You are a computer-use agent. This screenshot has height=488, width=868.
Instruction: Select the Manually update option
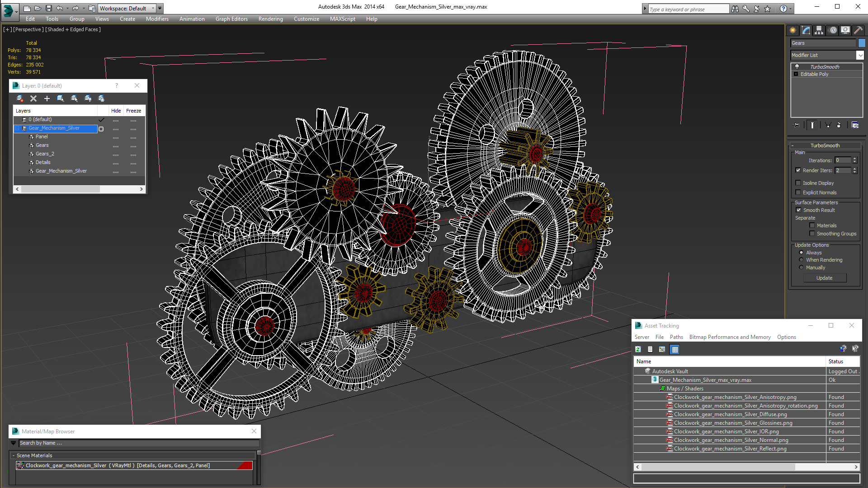[801, 267]
